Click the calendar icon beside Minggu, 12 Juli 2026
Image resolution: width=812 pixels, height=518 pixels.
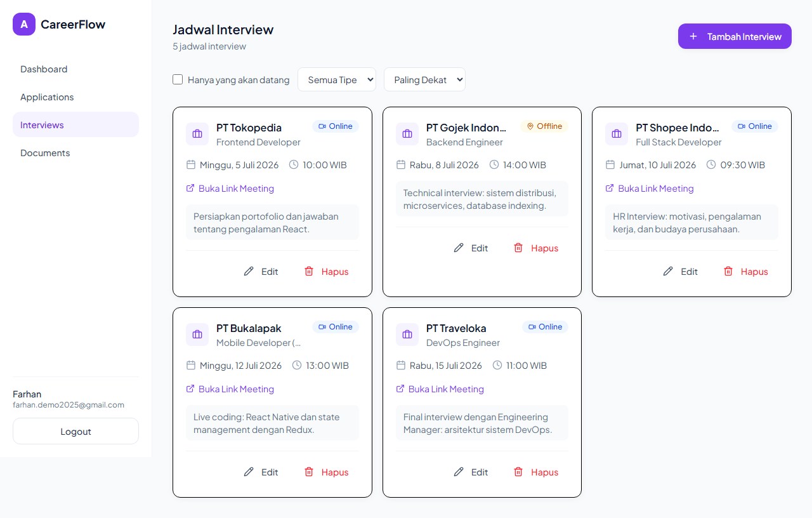pyautogui.click(x=191, y=365)
